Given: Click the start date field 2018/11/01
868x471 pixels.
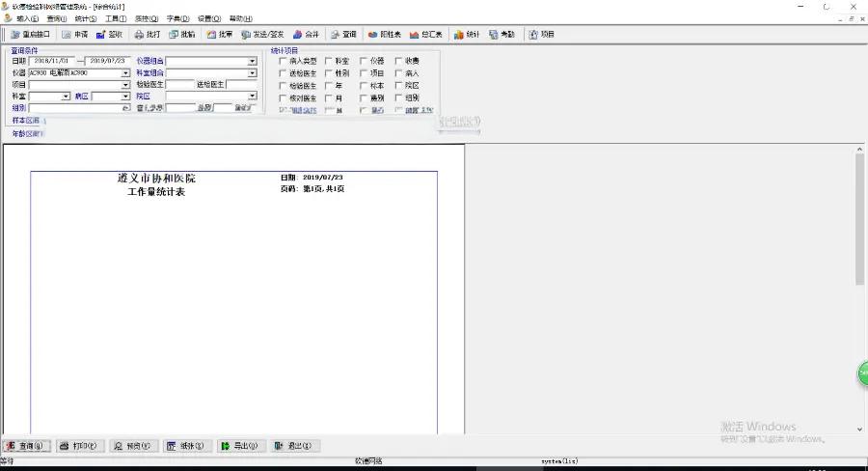Looking at the screenshot, I should [51, 61].
